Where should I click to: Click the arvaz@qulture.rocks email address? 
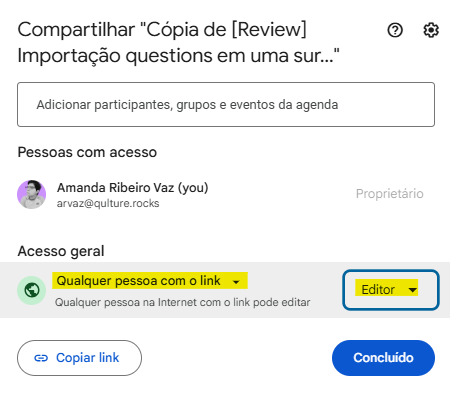coord(108,203)
